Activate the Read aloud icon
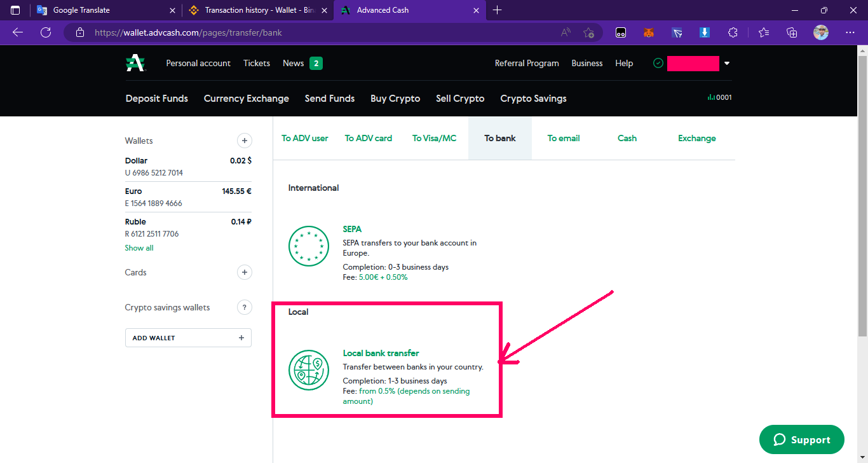 (x=566, y=32)
